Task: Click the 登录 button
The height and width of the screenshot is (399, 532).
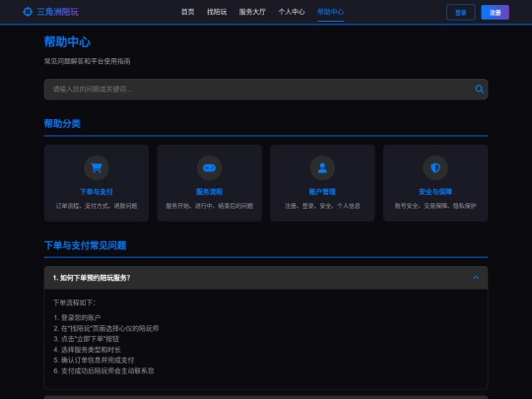Action: pos(460,13)
